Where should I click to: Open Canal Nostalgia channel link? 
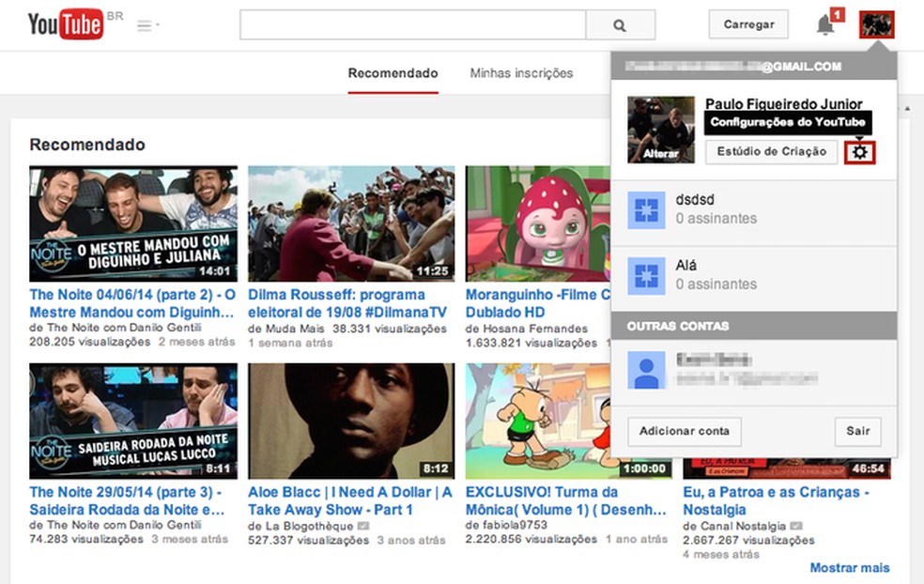pos(741,526)
